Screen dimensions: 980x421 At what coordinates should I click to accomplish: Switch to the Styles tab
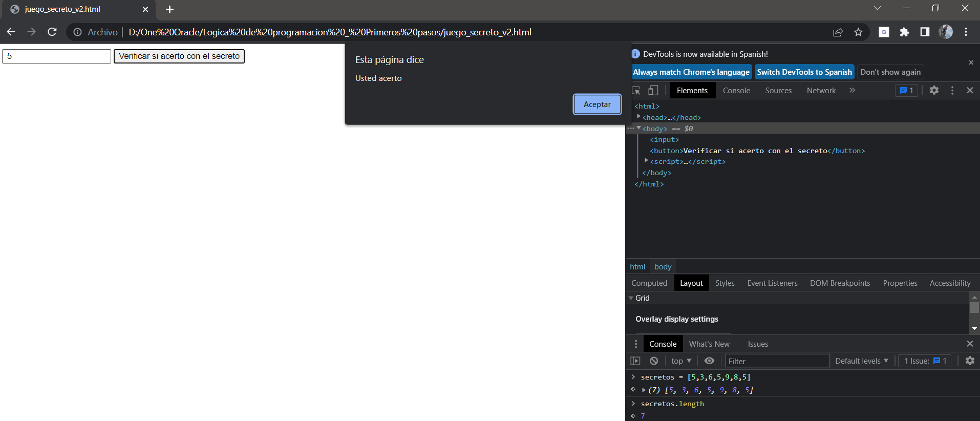pyautogui.click(x=725, y=283)
